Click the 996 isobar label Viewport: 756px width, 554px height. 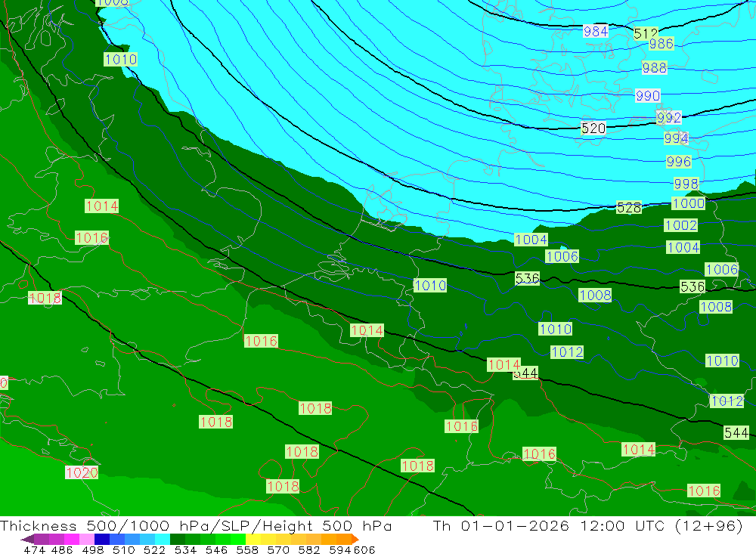click(679, 161)
